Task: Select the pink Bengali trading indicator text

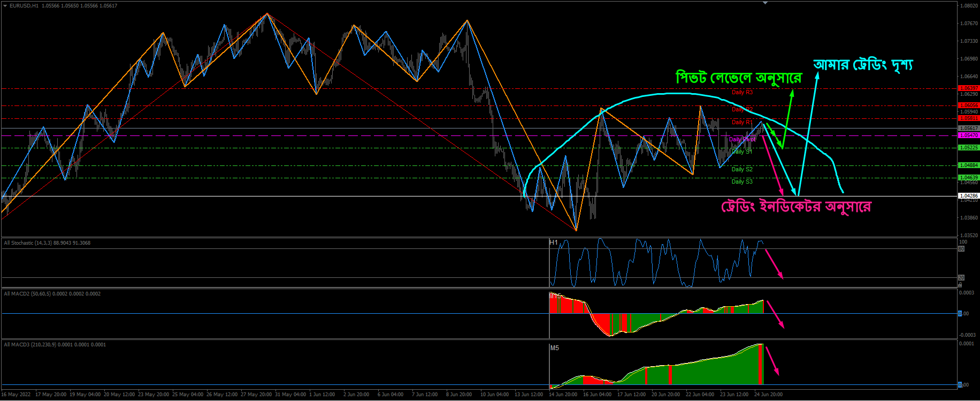Action: tap(796, 207)
